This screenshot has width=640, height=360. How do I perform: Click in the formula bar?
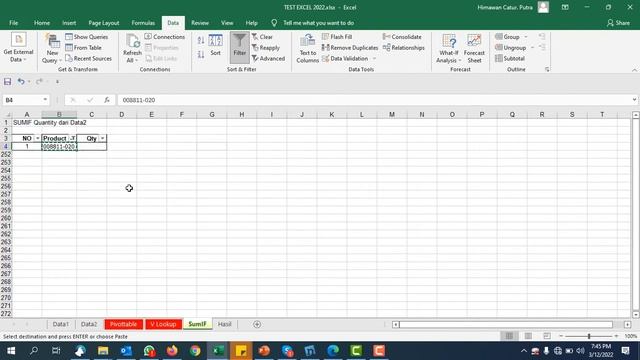[x=373, y=100]
